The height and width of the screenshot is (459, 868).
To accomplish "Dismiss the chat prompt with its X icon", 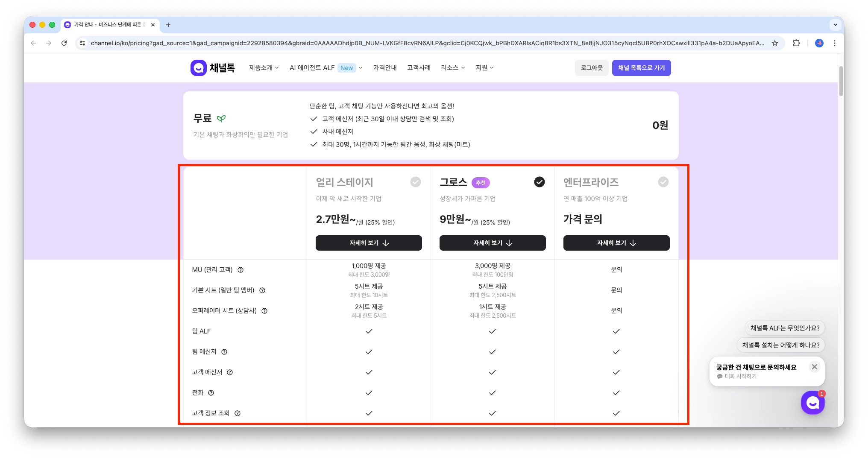I will pos(815,367).
